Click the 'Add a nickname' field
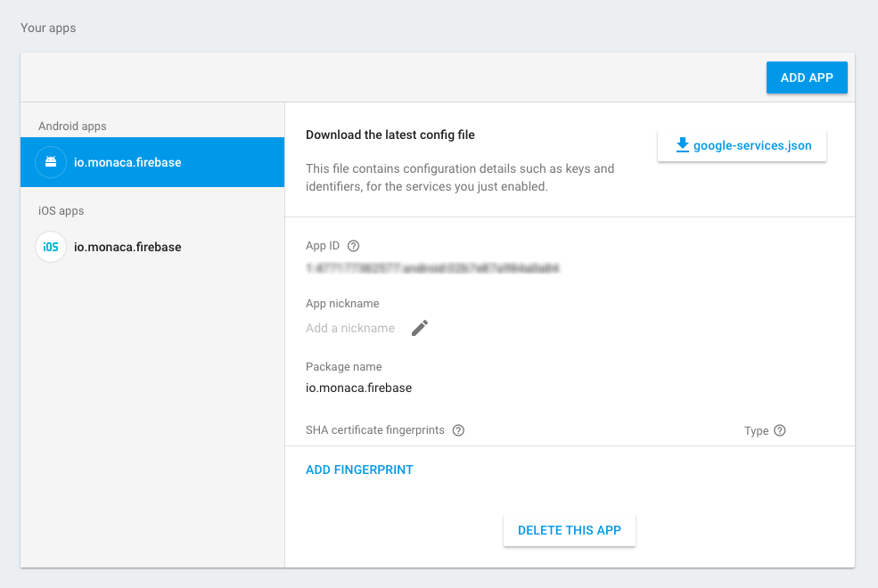The width and height of the screenshot is (878, 588). (x=350, y=328)
